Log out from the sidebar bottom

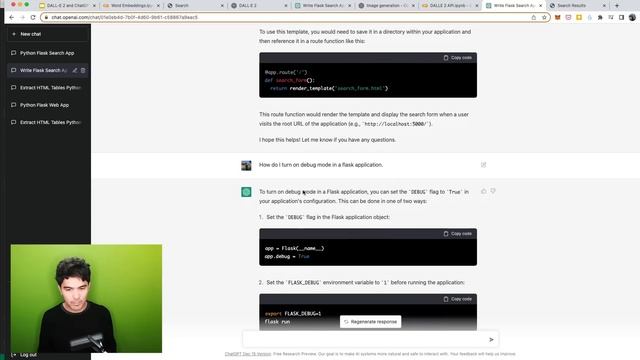24,355
